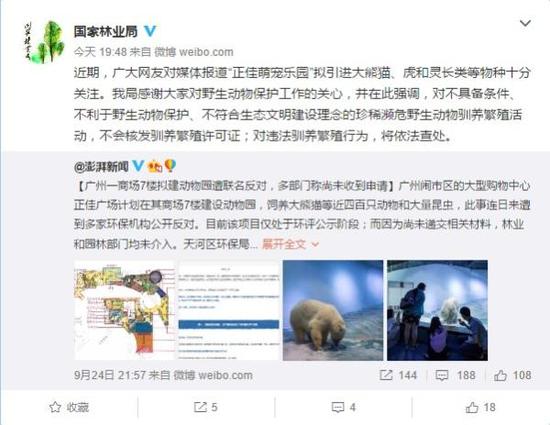The image size is (550, 425).
Task: Click comment icon showing 188
Action: (455, 375)
